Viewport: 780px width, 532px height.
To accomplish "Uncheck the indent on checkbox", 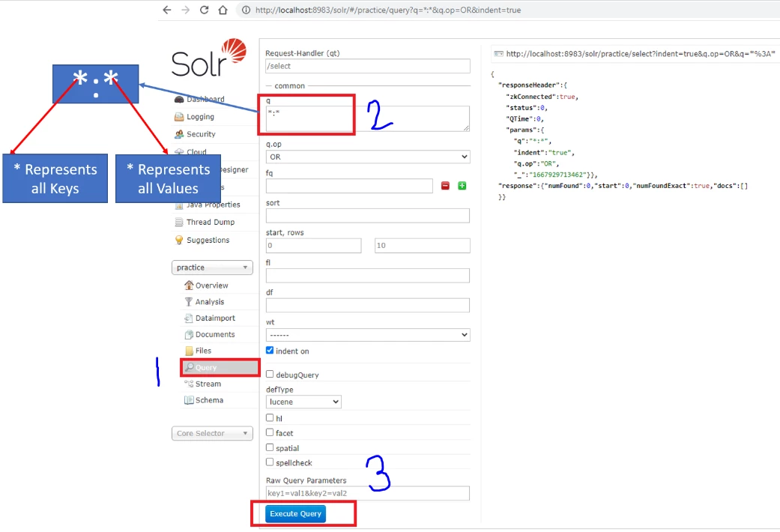I will 270,351.
